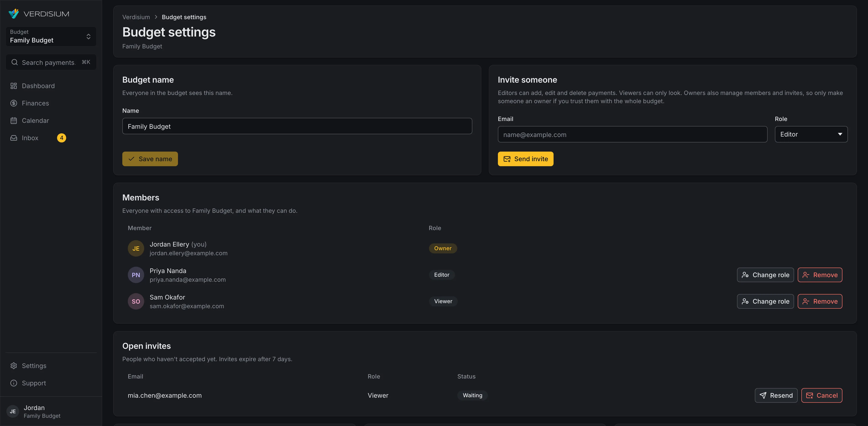Focus the budget Name input field
Screen dimensions: 868x426
(x=297, y=126)
